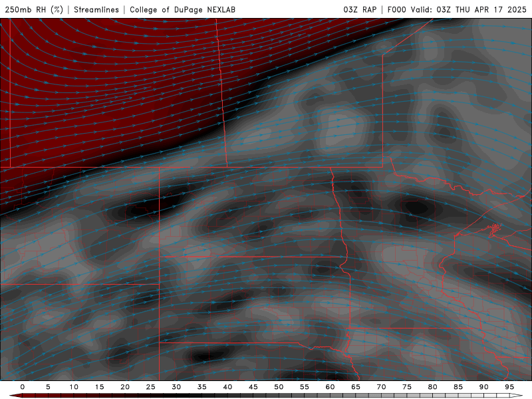The image size is (532, 399).
Task: Click the 25 label on humidity scale
Action: click(151, 387)
